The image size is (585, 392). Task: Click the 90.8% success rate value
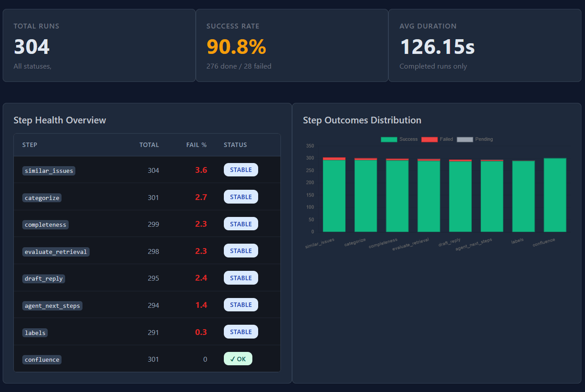tap(236, 47)
